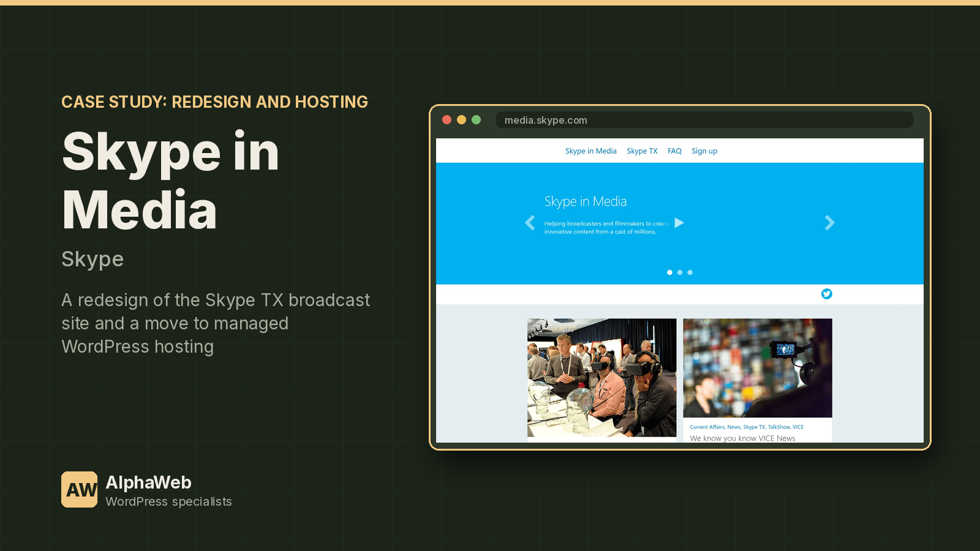Select the first carousel dot indicator
This screenshot has width=980, height=551.
point(669,272)
